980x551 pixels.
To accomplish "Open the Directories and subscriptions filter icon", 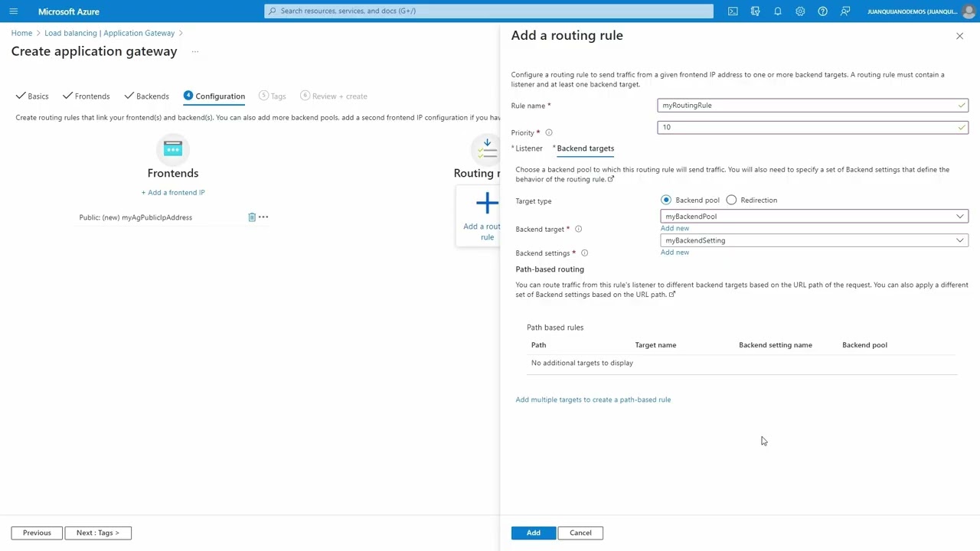I will tap(755, 11).
